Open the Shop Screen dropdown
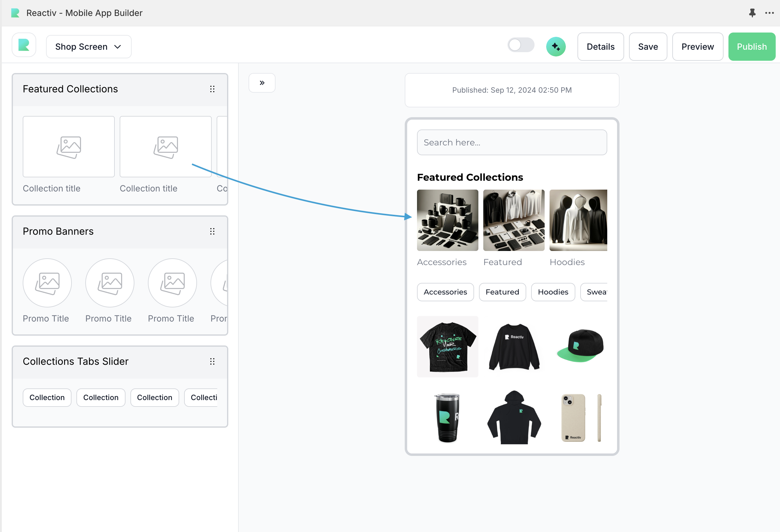 [x=89, y=47]
